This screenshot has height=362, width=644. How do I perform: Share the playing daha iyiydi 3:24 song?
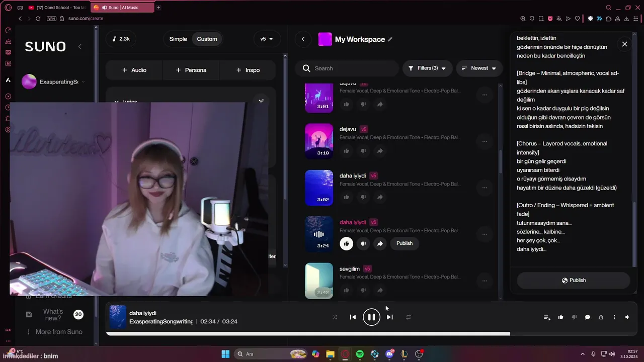pos(380,244)
